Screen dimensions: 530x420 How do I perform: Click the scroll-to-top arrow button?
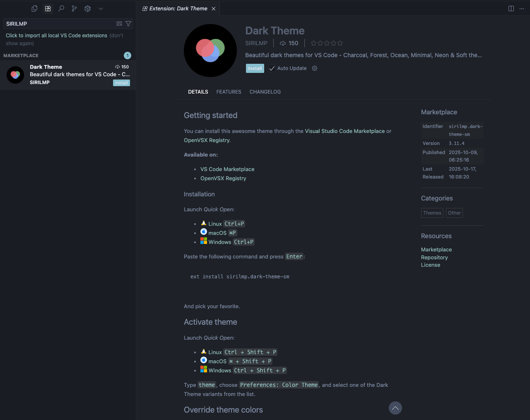pos(395,408)
